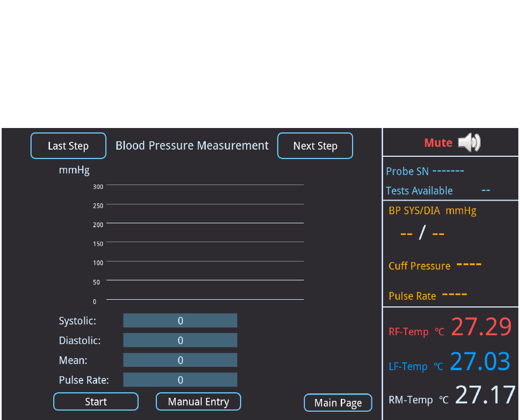Go to Next Step
The width and height of the screenshot is (520, 420).
(315, 146)
